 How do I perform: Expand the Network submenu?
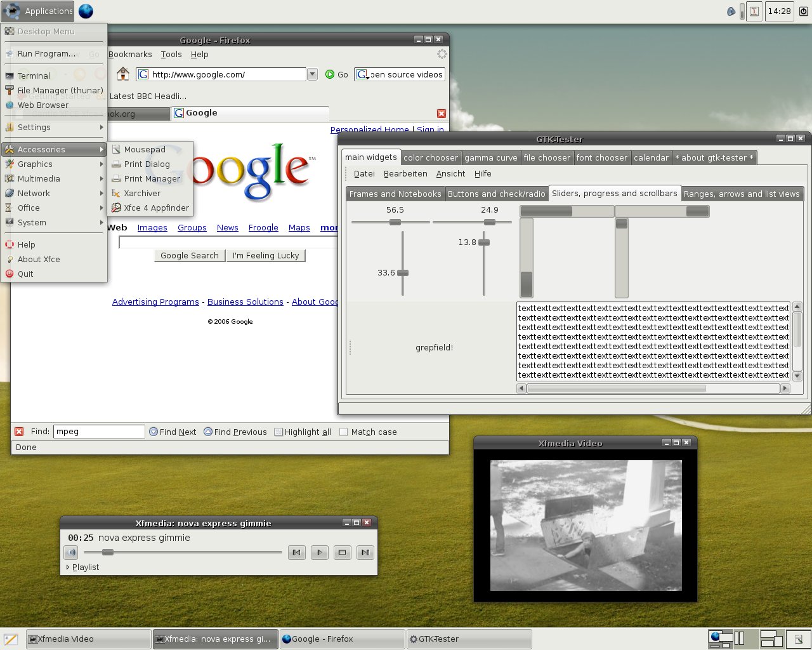point(54,193)
